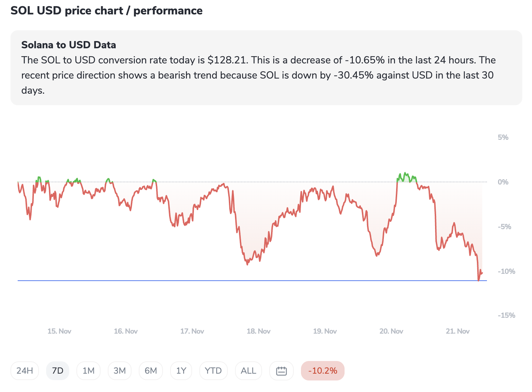532x392 pixels.
Task: Show ALL price history
Action: click(x=248, y=371)
